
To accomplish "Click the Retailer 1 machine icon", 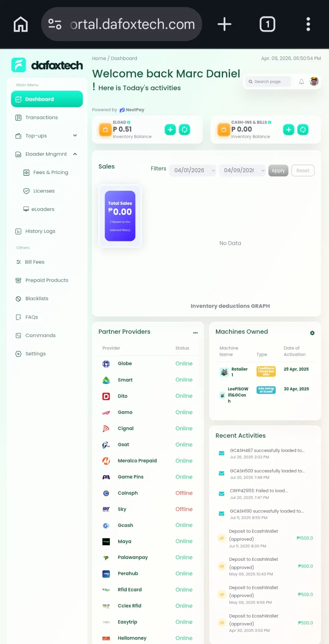I will coord(224,372).
